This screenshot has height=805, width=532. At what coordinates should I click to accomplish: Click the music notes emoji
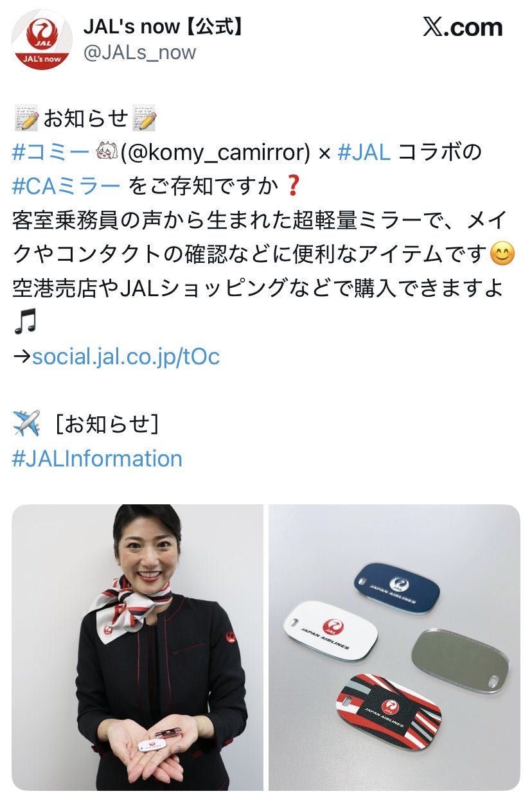(x=25, y=323)
